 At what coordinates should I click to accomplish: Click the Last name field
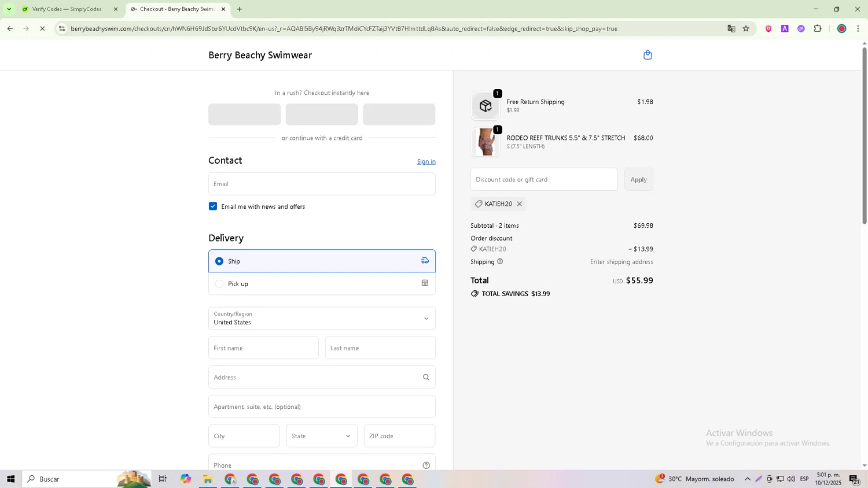(x=380, y=348)
